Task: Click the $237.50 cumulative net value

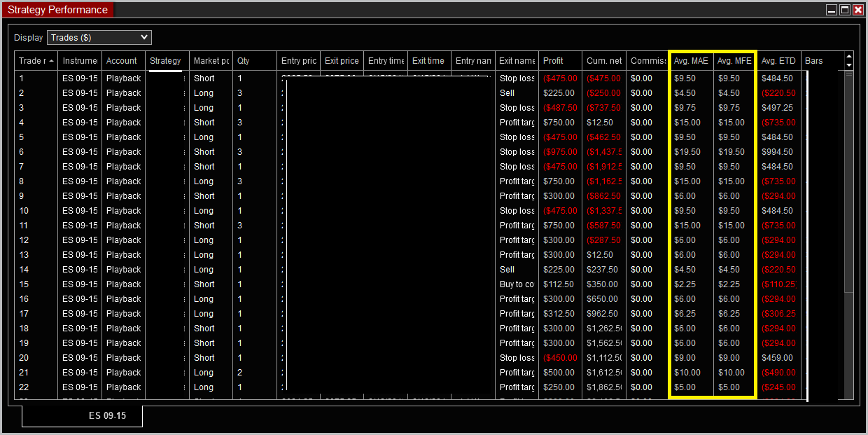Action: point(602,270)
